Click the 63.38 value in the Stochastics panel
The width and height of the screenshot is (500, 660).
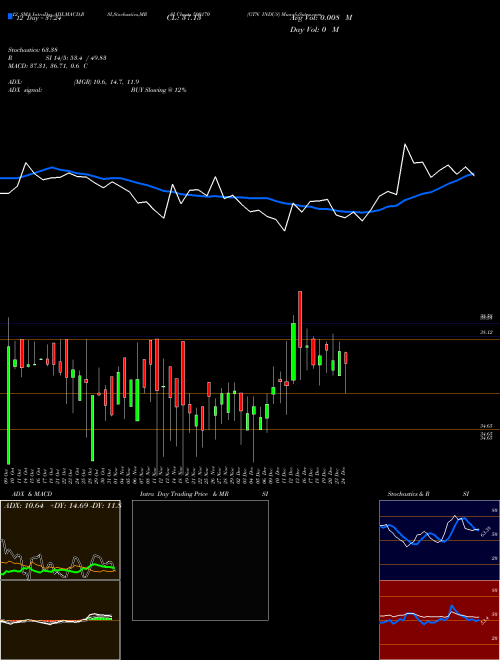(x=486, y=530)
